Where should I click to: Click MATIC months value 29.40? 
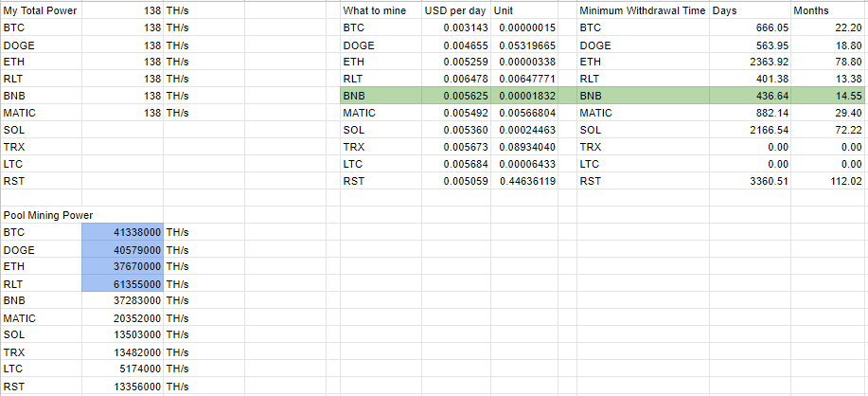pos(829,113)
